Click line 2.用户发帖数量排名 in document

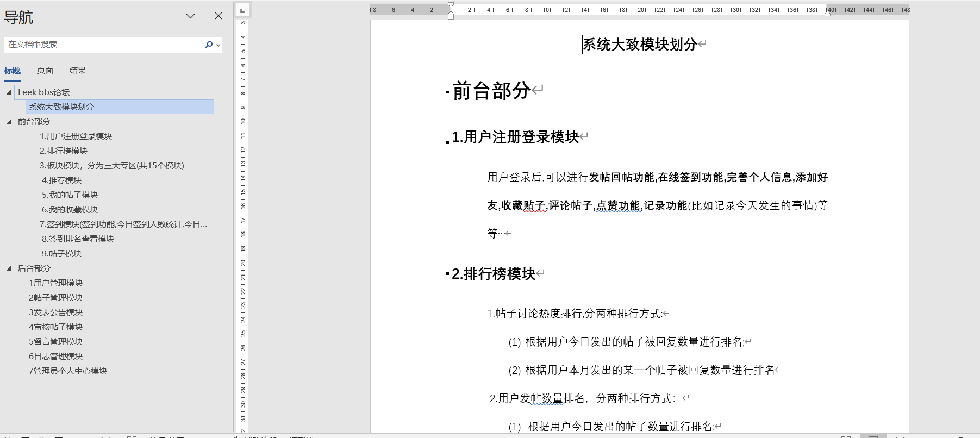582,398
